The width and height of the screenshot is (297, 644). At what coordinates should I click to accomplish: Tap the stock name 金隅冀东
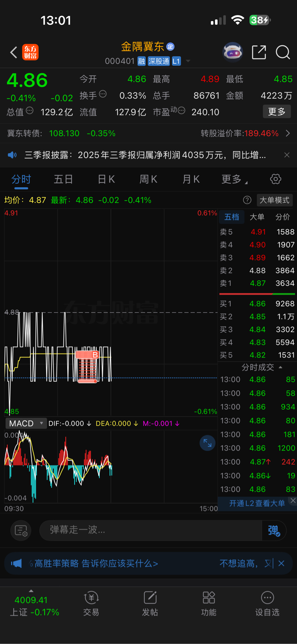click(143, 47)
